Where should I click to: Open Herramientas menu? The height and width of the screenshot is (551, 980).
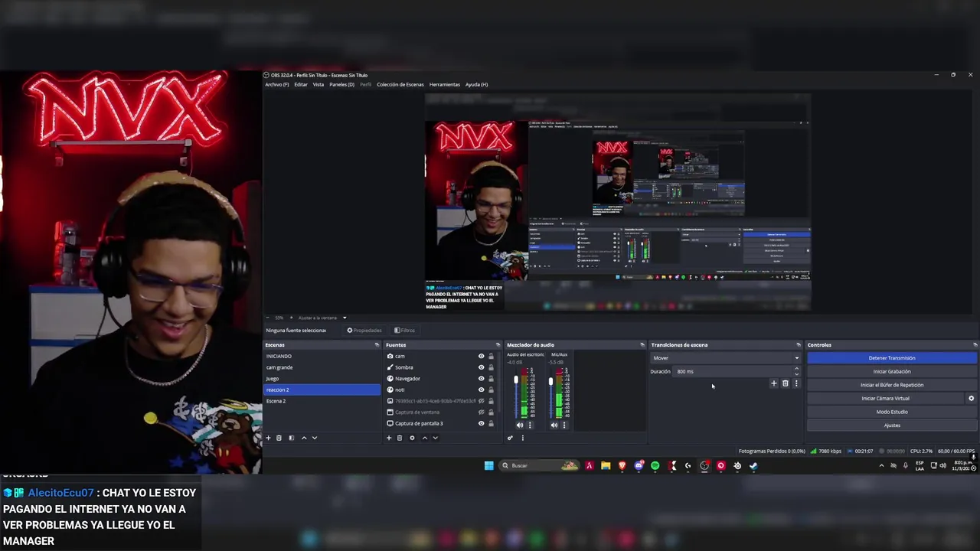point(445,84)
